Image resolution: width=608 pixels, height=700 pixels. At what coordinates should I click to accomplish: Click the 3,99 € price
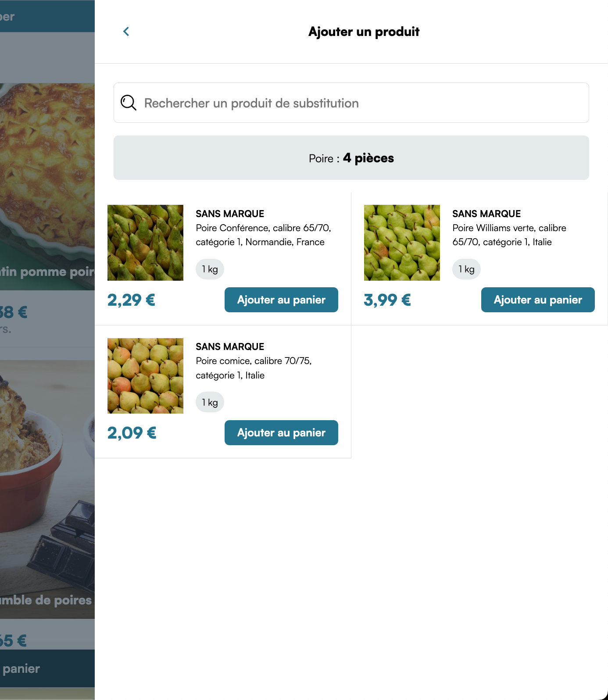[x=387, y=300]
